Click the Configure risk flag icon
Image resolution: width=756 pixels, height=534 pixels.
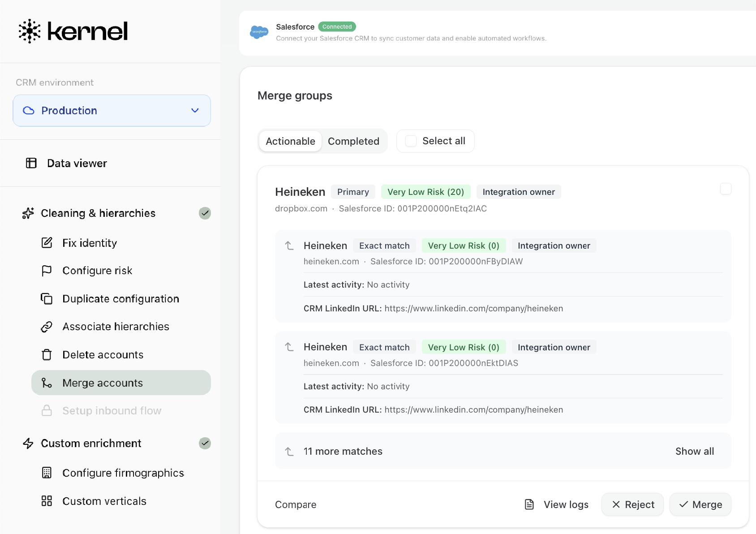[x=47, y=271]
